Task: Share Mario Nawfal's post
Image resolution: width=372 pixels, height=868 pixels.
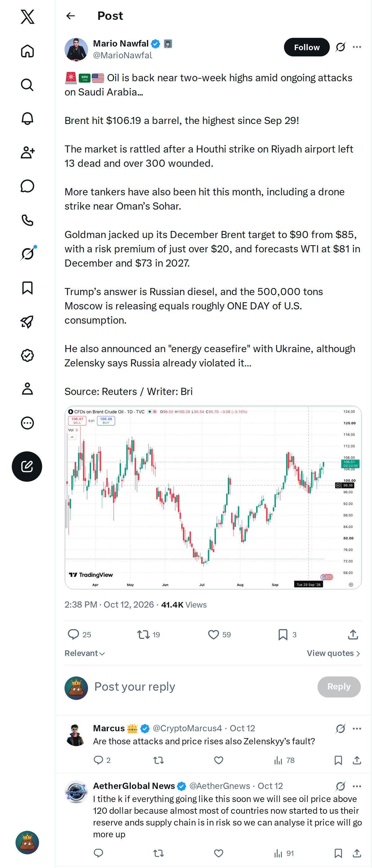Action: 353,635
